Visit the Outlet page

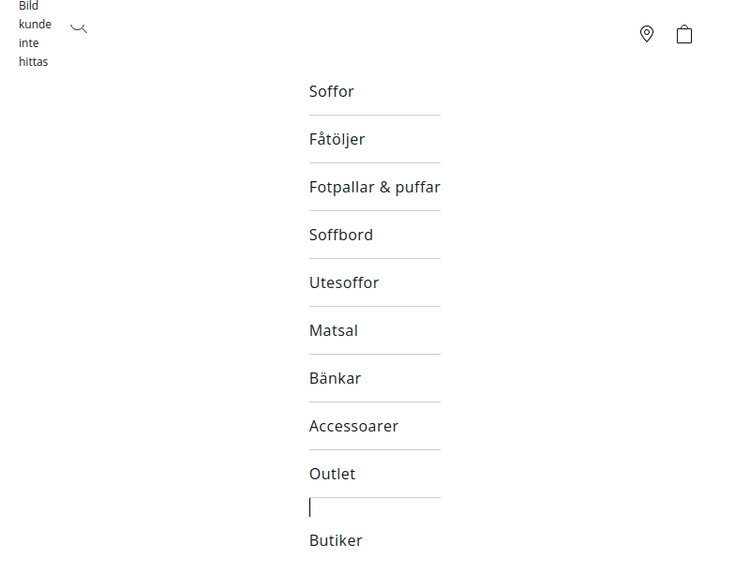[332, 474]
